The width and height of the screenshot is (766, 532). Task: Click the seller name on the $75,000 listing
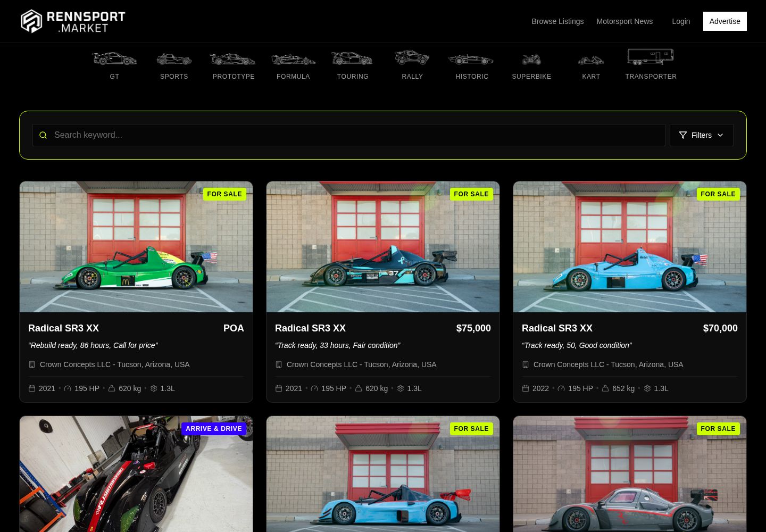[361, 364]
